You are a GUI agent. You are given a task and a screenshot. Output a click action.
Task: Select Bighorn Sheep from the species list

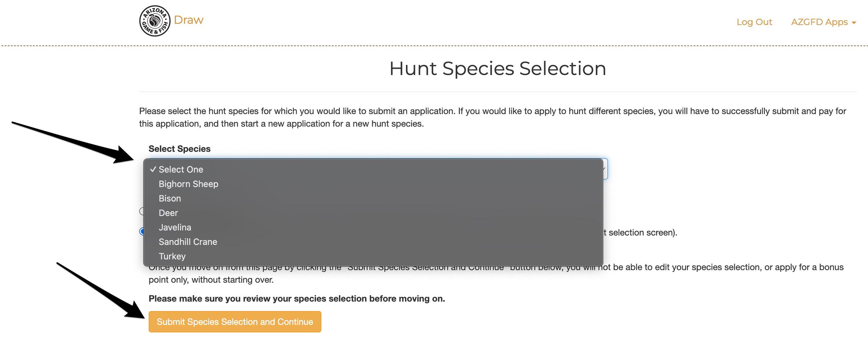[x=189, y=184]
